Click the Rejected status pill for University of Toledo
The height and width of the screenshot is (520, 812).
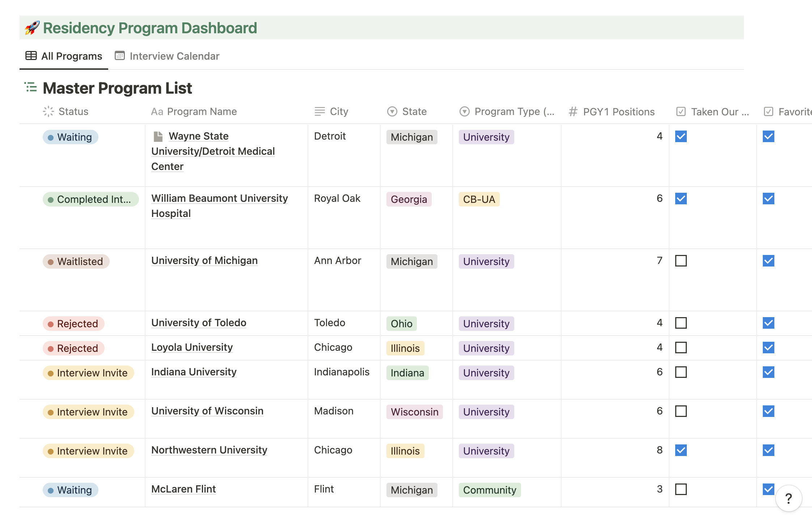(73, 323)
